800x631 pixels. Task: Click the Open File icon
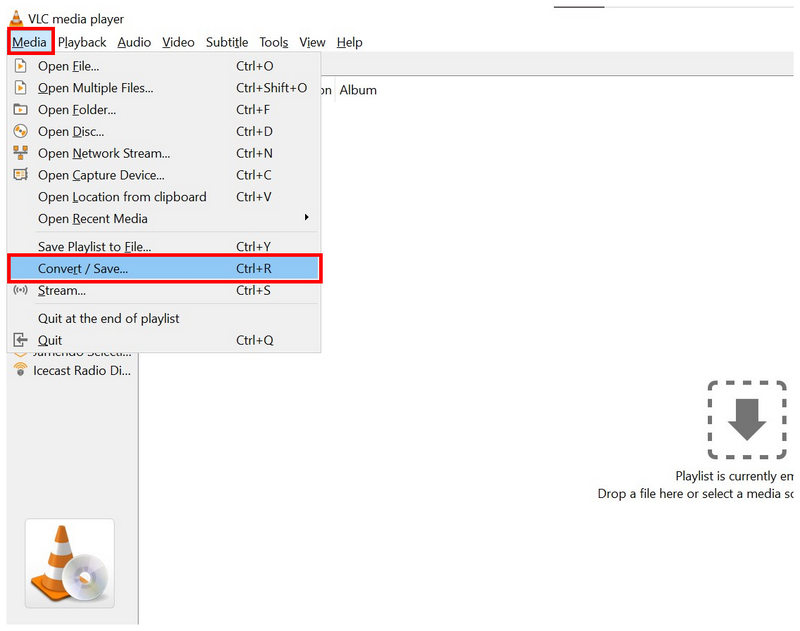(21, 66)
